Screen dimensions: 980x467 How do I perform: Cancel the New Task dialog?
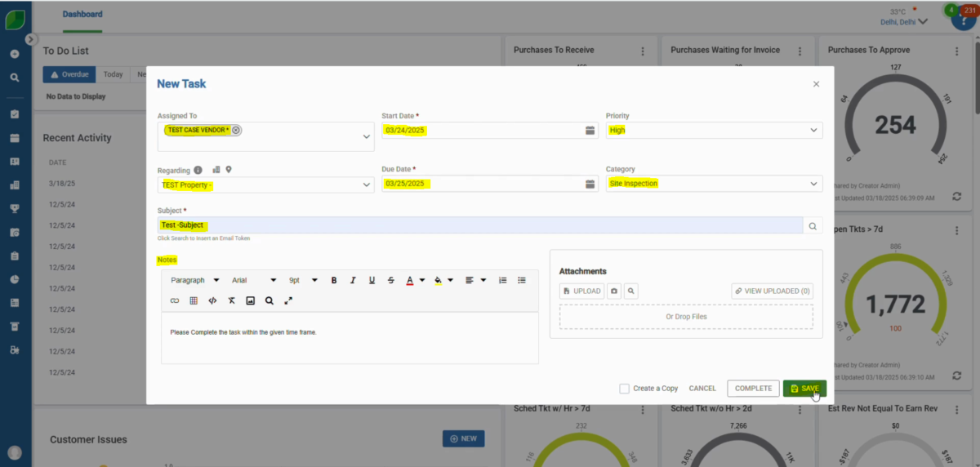[x=702, y=389]
